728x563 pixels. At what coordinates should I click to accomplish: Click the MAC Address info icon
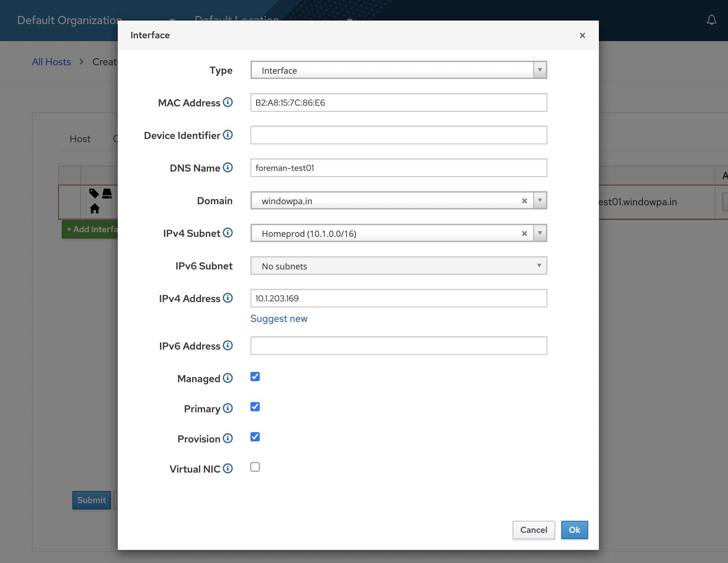point(228,102)
